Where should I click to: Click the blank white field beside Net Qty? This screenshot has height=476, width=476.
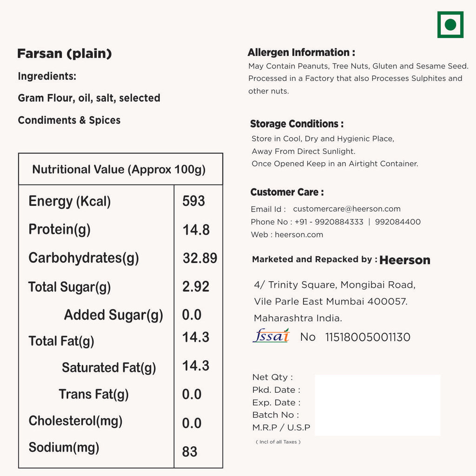[377, 405]
